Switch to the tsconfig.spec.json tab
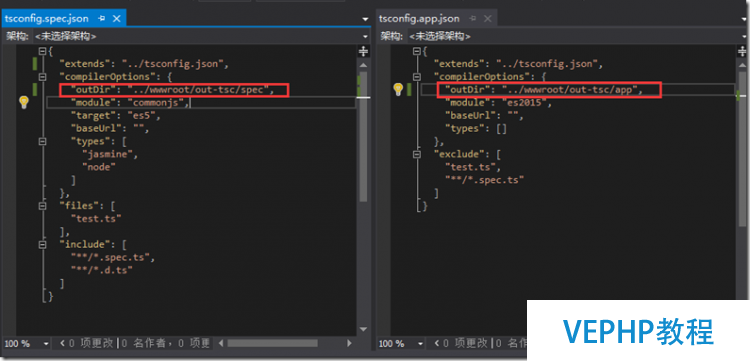 [46, 19]
